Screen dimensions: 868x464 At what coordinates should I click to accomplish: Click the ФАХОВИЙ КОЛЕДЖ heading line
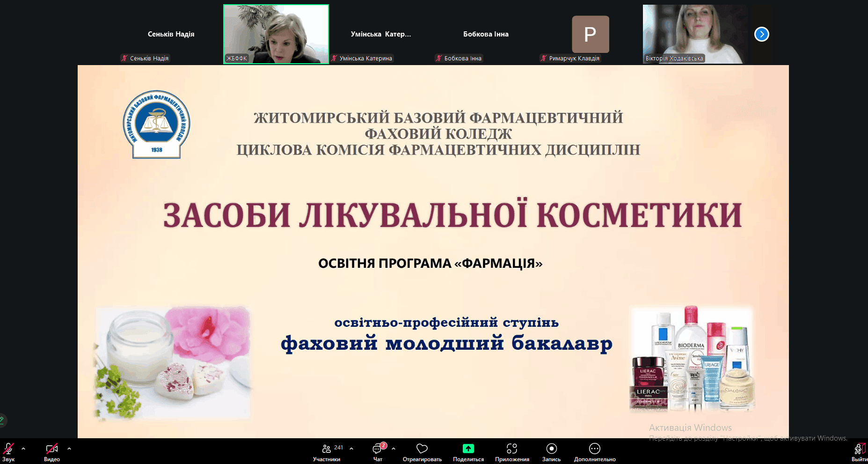[x=438, y=134]
